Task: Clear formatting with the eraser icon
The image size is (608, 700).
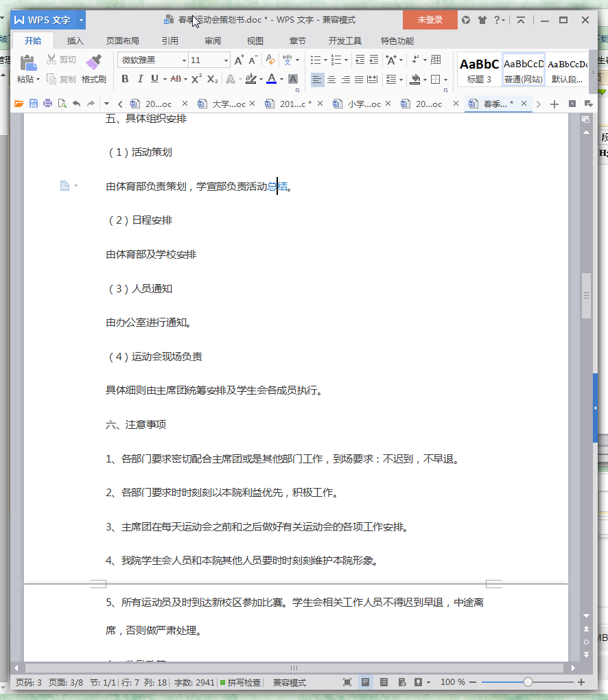Action: coord(270,60)
